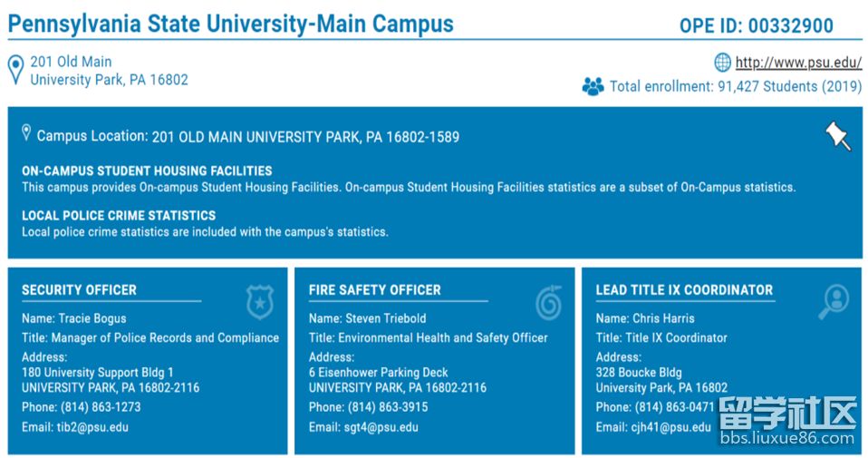Click the pushpin icon in campus panel
868x458 pixels.
(x=838, y=136)
